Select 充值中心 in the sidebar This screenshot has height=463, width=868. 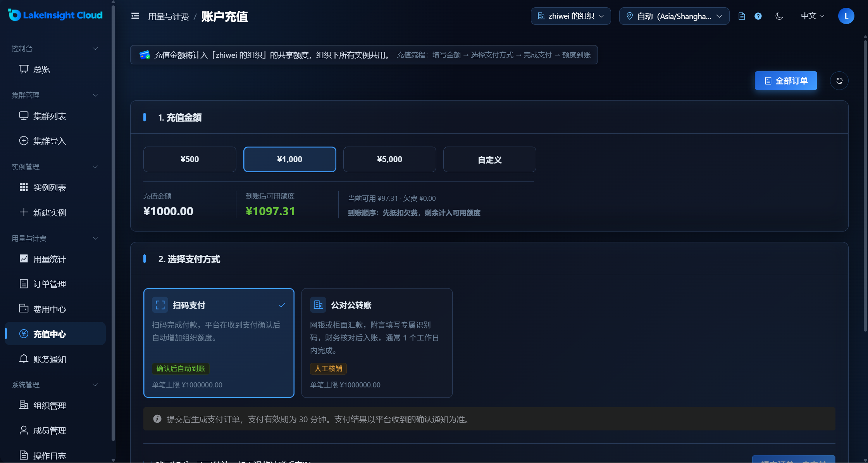click(x=55, y=334)
